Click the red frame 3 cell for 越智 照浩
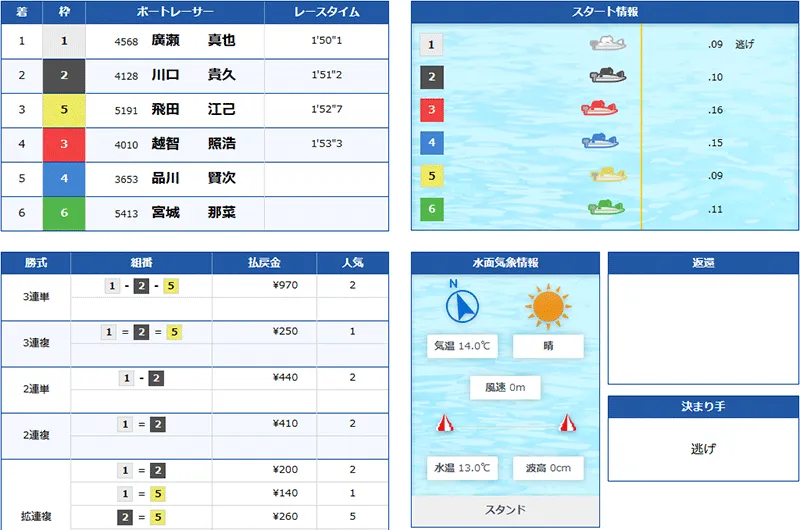This screenshot has width=800, height=530. 64,144
